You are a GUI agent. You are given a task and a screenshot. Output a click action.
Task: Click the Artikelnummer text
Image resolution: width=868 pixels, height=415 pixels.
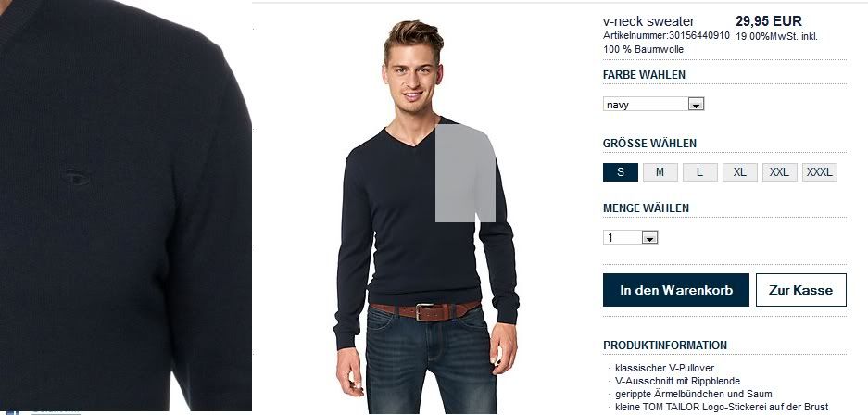(666, 35)
